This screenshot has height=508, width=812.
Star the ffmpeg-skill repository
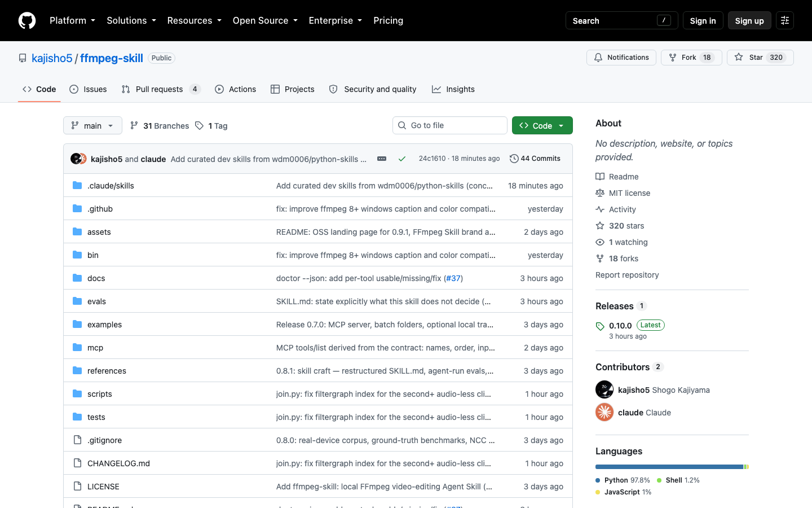tap(760, 58)
